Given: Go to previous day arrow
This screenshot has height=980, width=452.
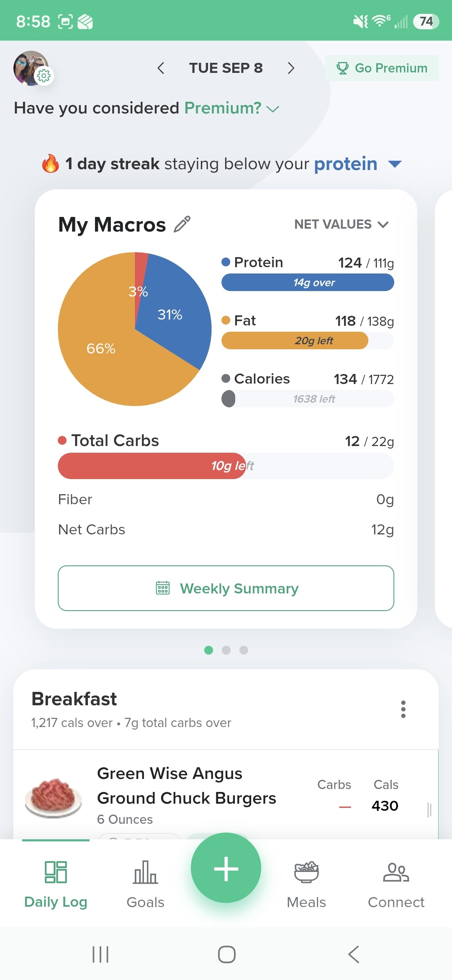Looking at the screenshot, I should pyautogui.click(x=161, y=68).
